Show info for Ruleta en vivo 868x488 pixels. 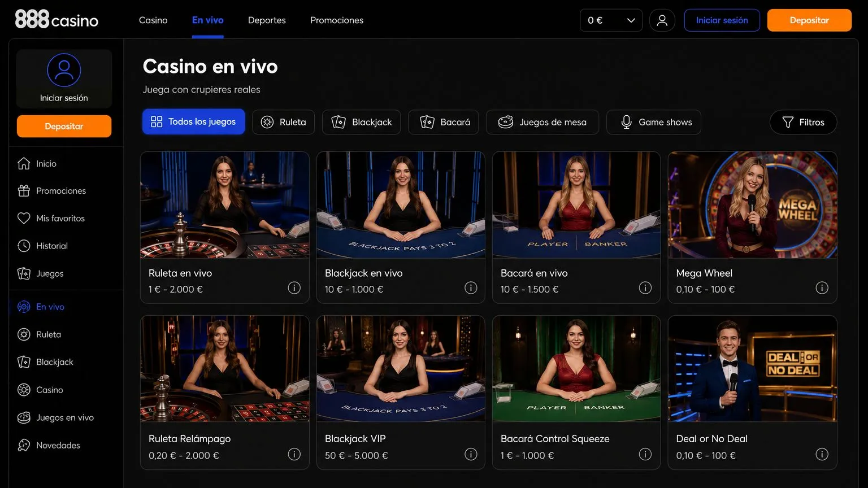pyautogui.click(x=294, y=288)
